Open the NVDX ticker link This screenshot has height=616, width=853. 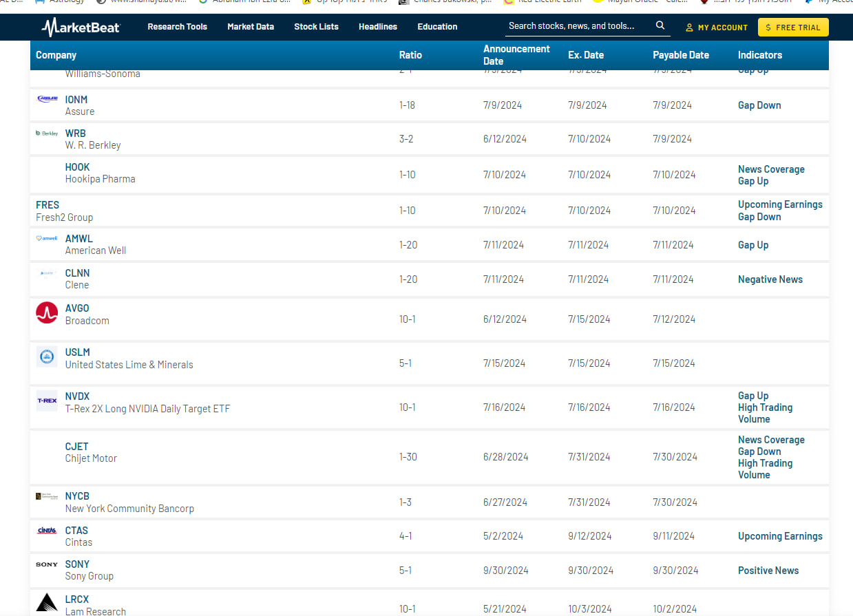pyautogui.click(x=78, y=396)
